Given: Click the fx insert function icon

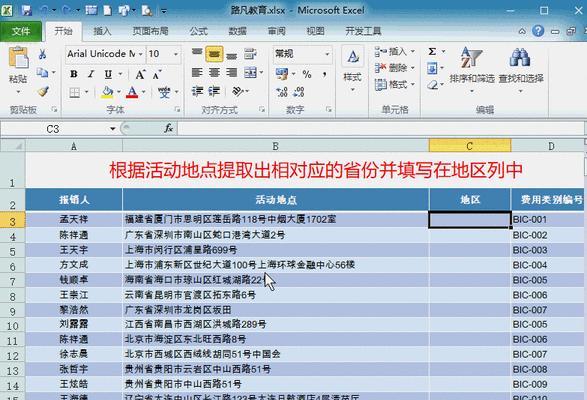Looking at the screenshot, I should coord(168,129).
